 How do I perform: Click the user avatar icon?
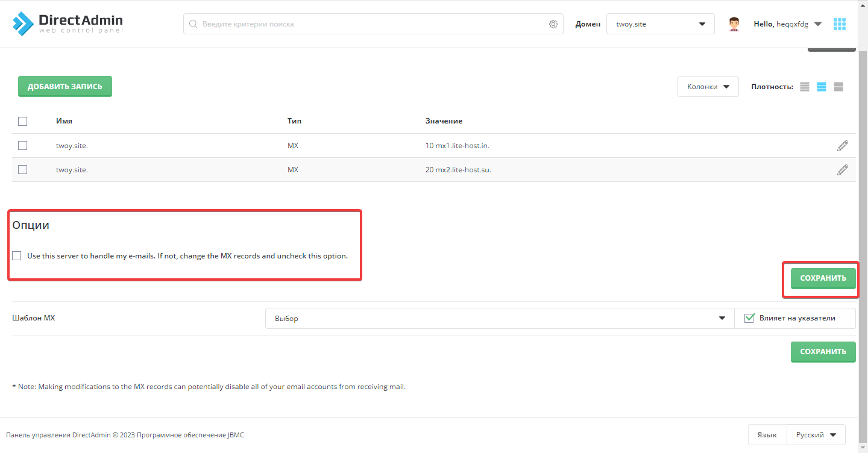[x=734, y=24]
